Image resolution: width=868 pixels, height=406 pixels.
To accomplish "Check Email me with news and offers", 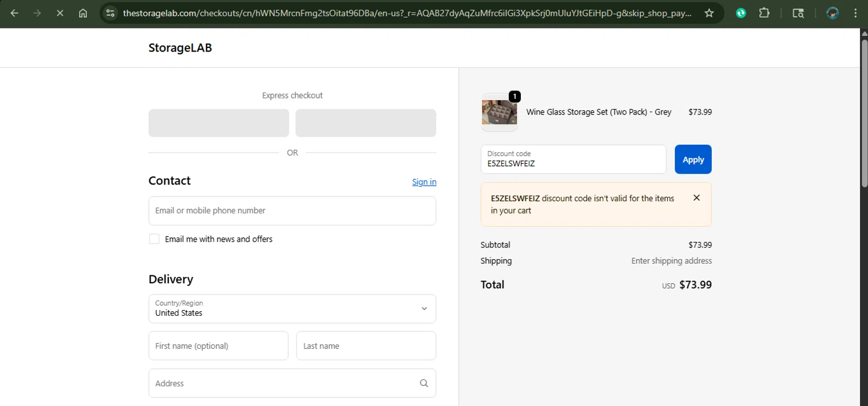I will [154, 239].
